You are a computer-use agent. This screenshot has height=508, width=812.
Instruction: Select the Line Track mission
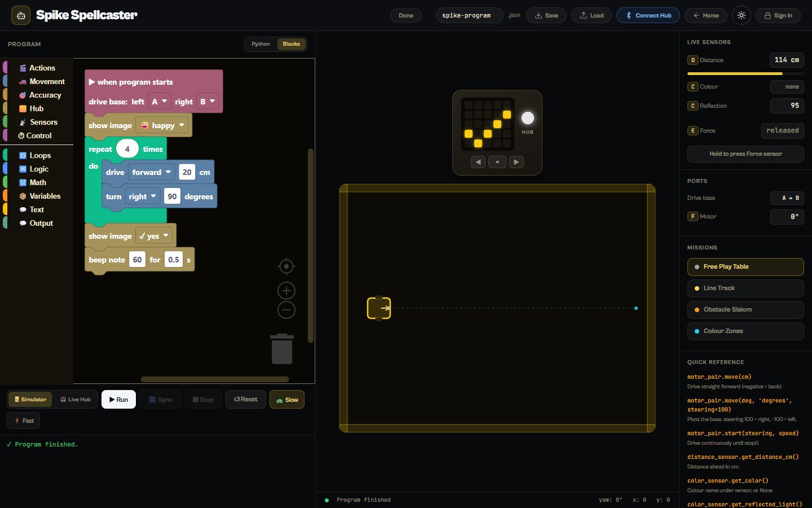pos(745,288)
